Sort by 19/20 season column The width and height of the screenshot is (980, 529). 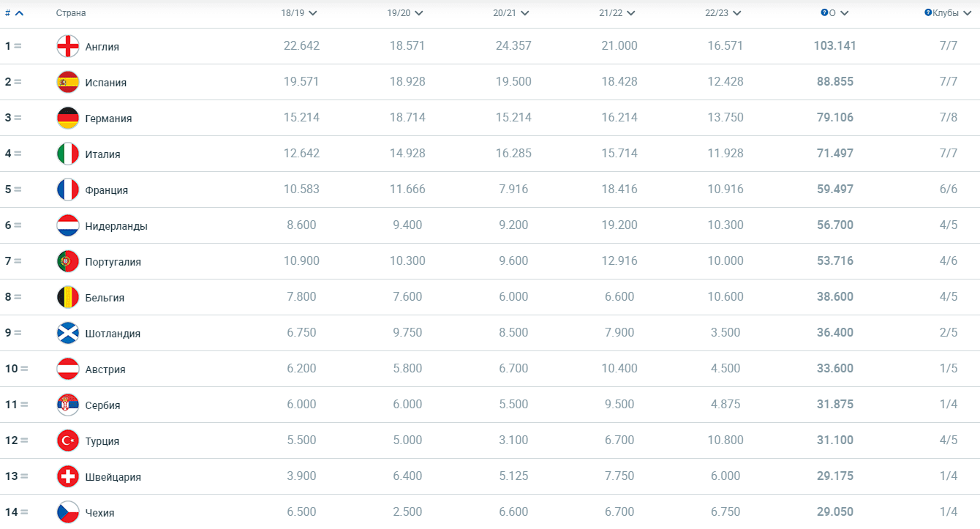tap(404, 13)
